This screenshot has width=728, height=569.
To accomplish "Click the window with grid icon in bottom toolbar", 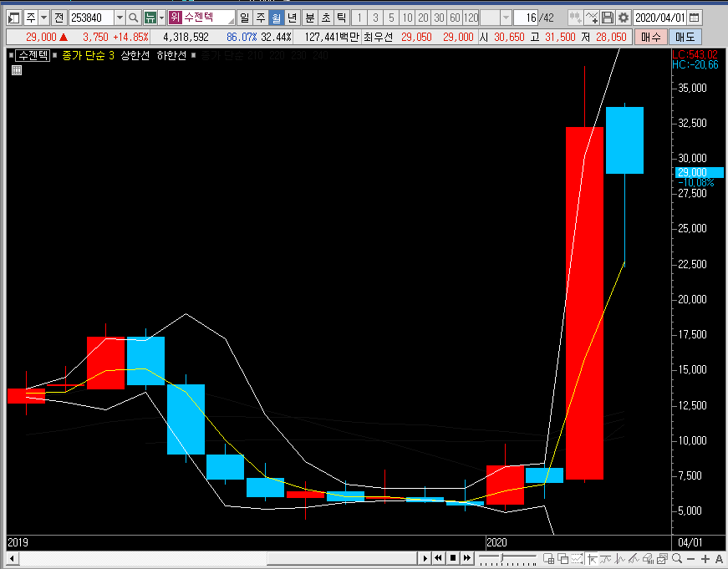I will 549,558.
